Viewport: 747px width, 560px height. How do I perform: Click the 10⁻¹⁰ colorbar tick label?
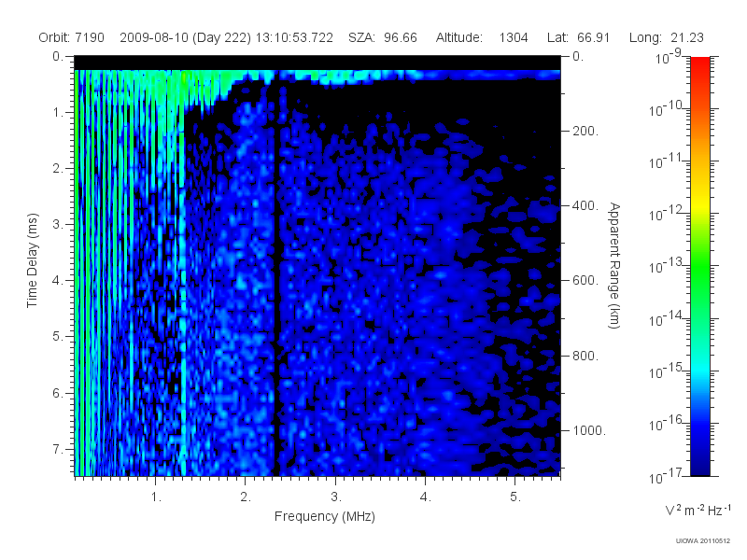coord(668,108)
